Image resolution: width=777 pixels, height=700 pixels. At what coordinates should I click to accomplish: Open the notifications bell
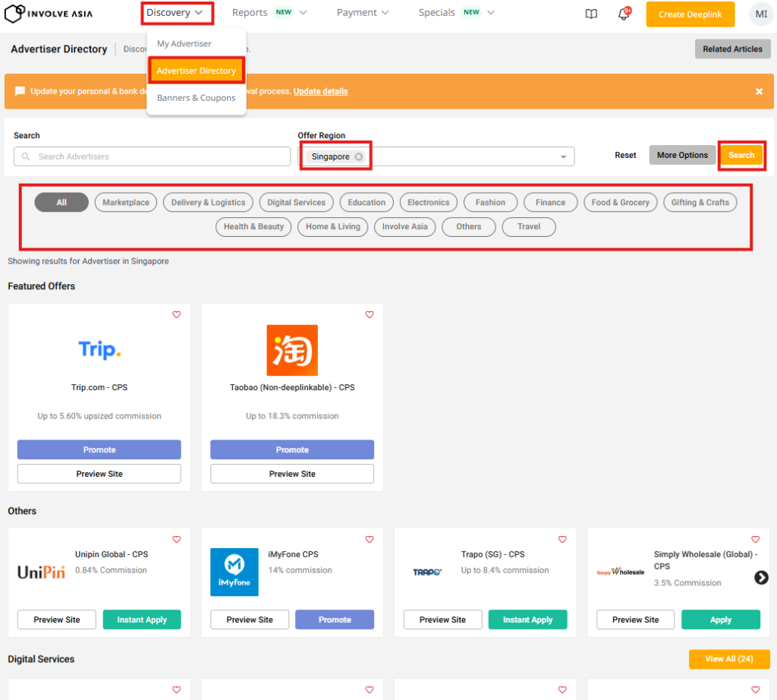click(624, 14)
